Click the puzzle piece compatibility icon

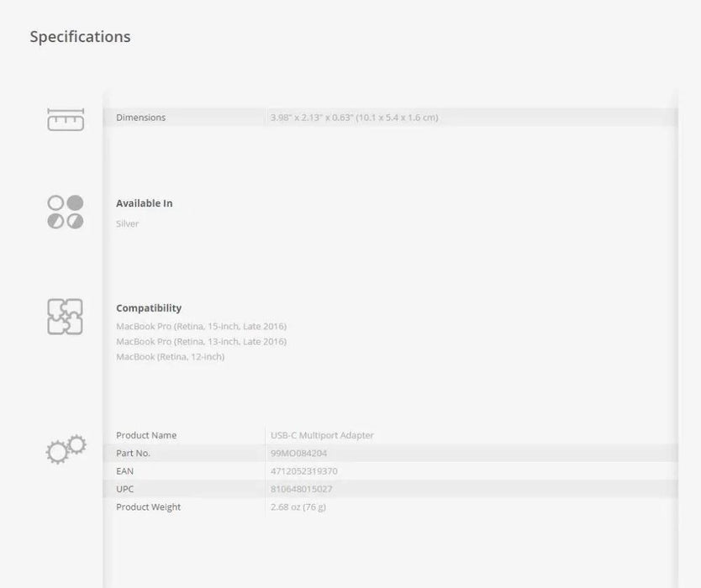pyautogui.click(x=66, y=317)
